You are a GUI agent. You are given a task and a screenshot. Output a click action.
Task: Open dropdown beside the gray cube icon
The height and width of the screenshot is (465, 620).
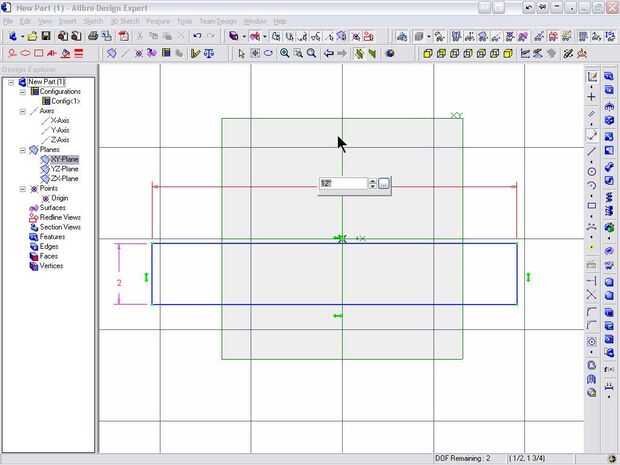click(x=429, y=37)
